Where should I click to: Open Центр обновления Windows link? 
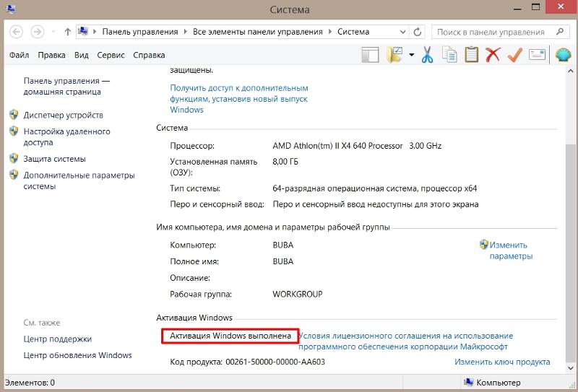77,355
